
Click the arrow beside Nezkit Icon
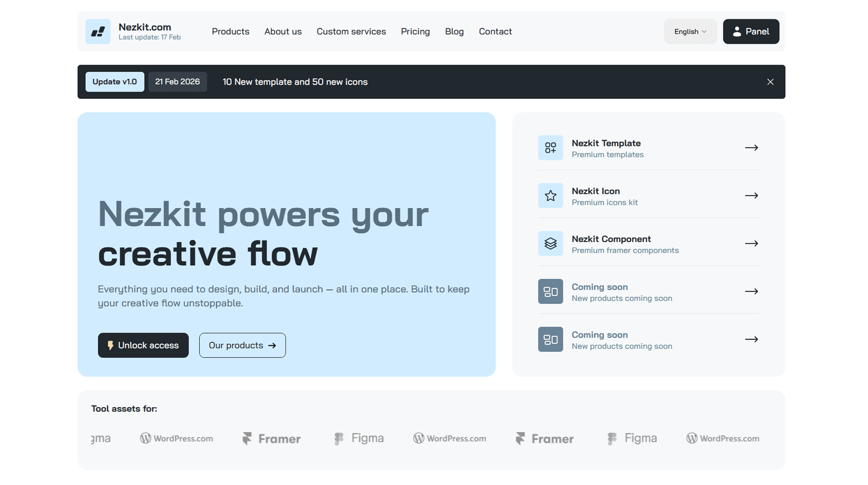tap(751, 195)
